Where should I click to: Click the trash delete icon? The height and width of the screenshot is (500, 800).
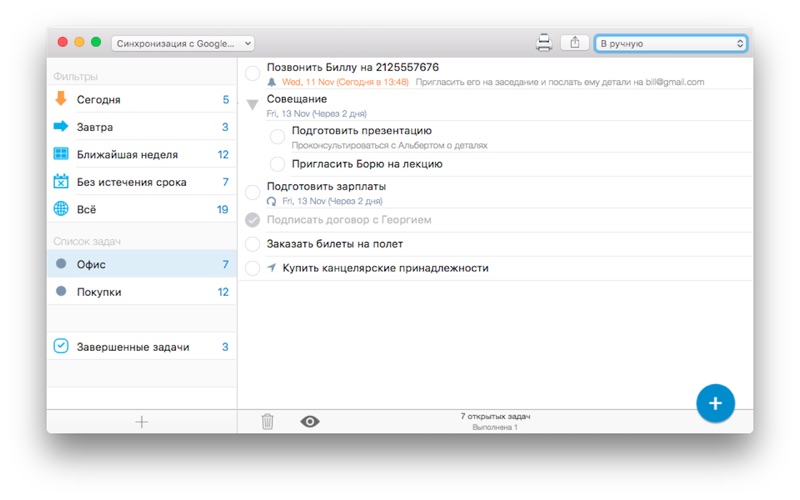[x=267, y=421]
